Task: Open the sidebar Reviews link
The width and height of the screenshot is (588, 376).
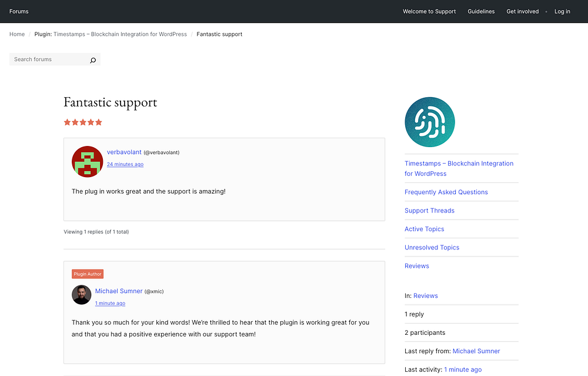Action: [x=417, y=266]
